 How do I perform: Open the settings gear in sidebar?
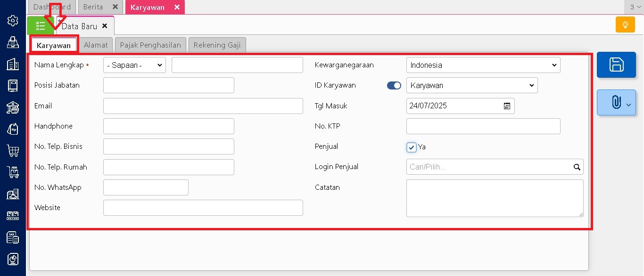pyautogui.click(x=13, y=20)
